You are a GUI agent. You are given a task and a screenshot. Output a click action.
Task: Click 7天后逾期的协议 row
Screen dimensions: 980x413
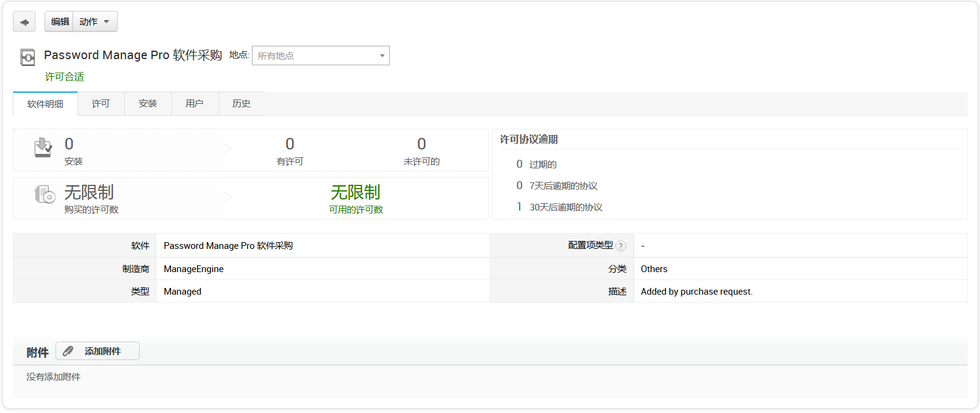pyautogui.click(x=557, y=185)
